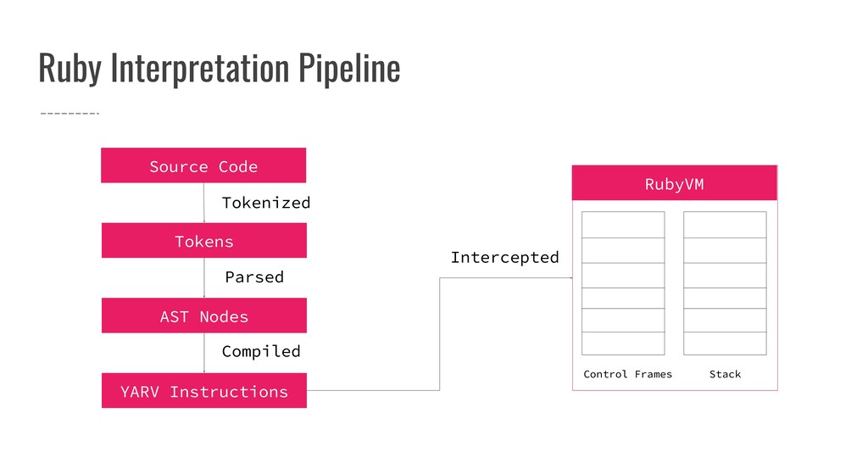Select the Control Frames caption
This screenshot has height=458, width=868.
click(x=627, y=374)
